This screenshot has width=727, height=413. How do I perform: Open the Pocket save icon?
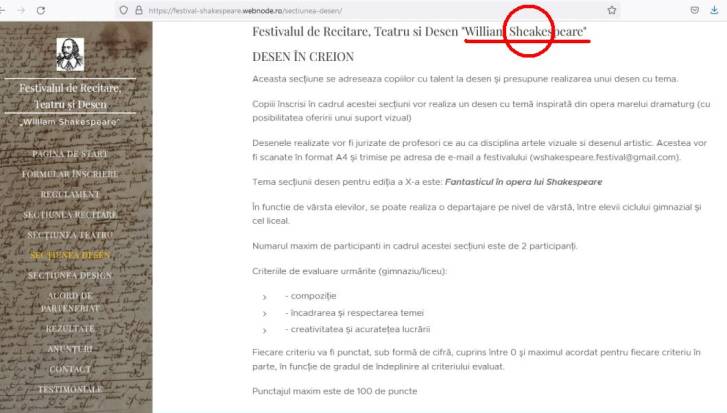coord(695,10)
